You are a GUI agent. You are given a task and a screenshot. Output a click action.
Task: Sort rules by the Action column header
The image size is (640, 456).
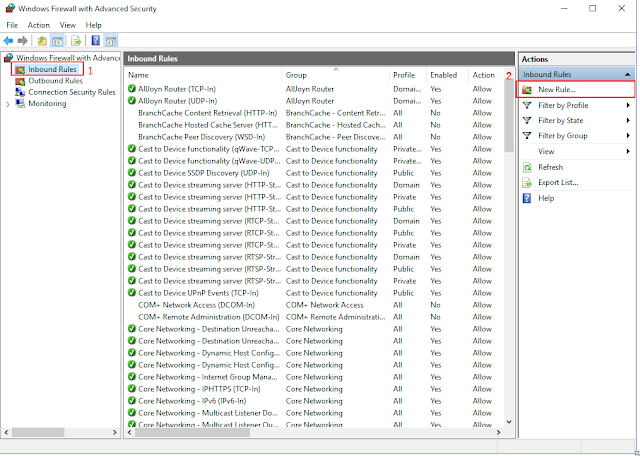[486, 75]
